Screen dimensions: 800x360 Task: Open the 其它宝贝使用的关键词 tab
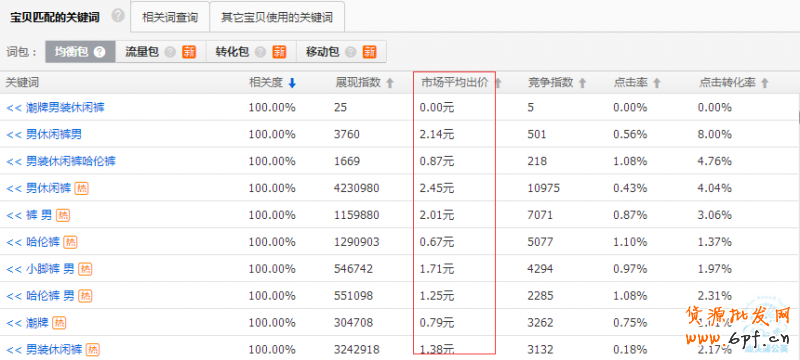pyautogui.click(x=277, y=17)
